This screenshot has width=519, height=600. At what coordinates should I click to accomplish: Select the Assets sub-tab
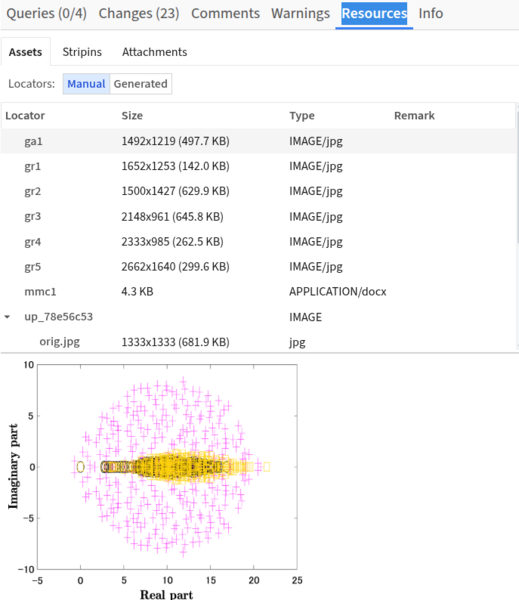click(25, 52)
